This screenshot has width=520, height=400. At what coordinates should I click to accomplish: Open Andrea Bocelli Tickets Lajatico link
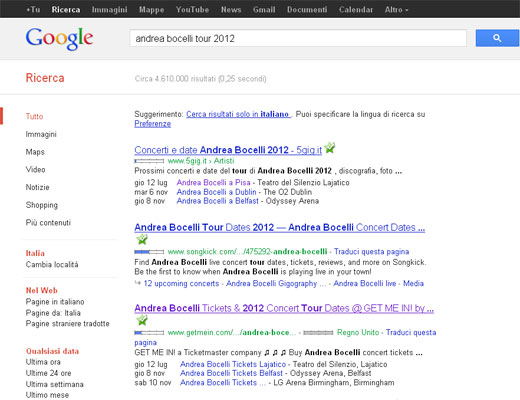(x=233, y=364)
